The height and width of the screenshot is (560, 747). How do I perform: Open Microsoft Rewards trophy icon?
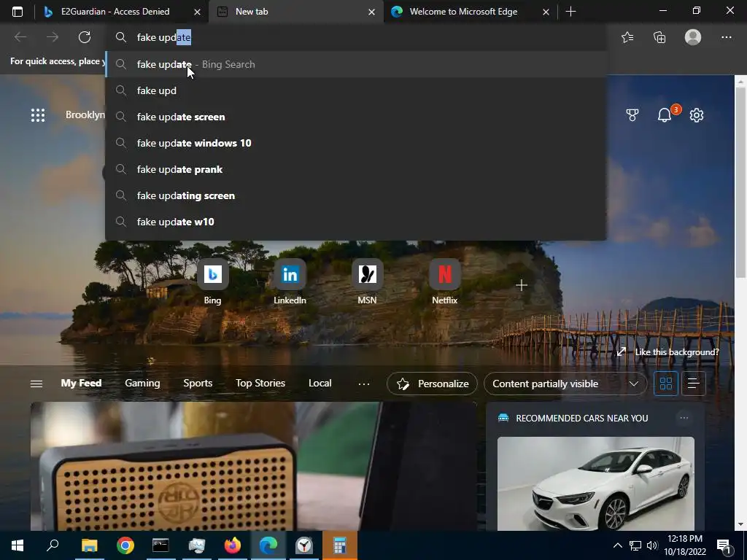coord(632,114)
